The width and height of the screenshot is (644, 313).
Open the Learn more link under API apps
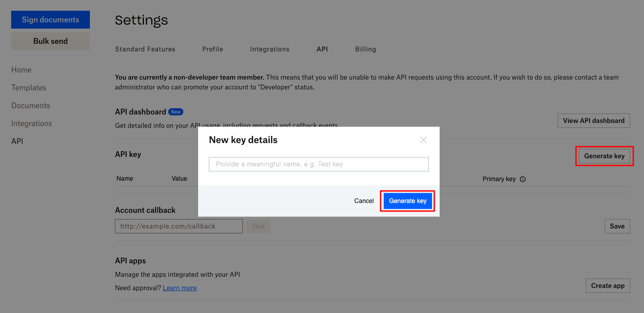(179, 288)
